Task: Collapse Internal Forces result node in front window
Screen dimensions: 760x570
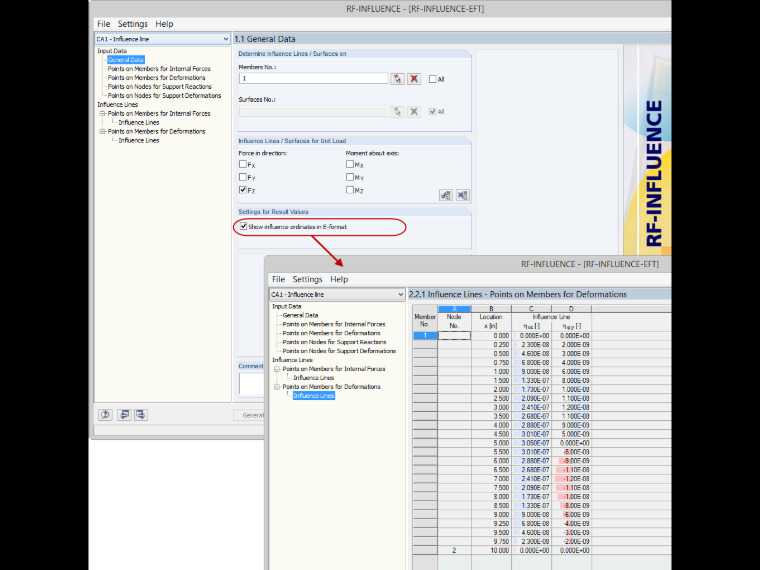Action: [x=277, y=369]
